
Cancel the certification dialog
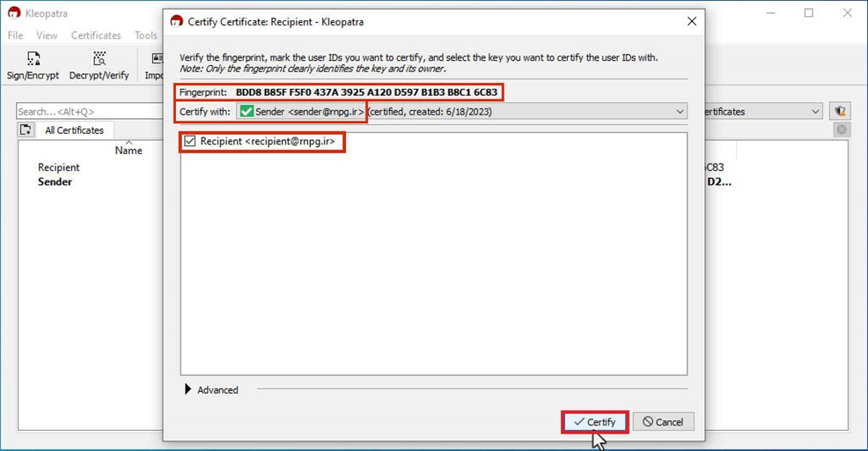tap(663, 422)
